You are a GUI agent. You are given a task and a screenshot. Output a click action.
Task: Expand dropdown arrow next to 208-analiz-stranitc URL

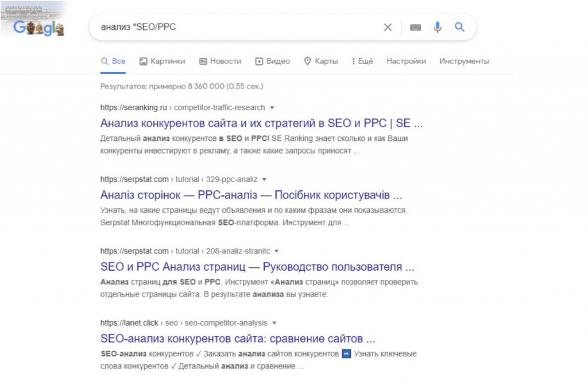point(276,251)
